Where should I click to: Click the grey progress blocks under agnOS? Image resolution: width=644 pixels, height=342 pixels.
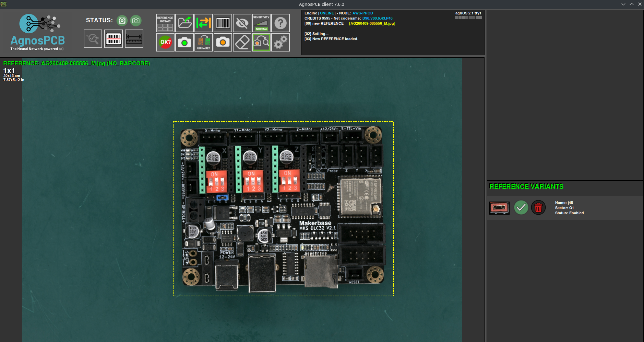coord(468,18)
